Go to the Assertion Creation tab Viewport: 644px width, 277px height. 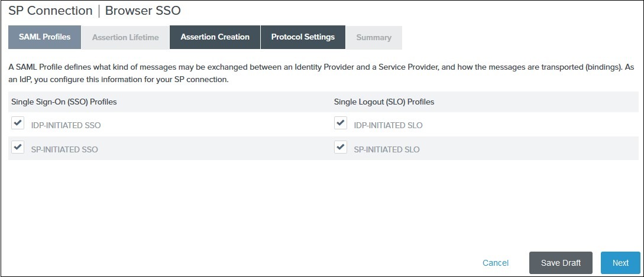click(x=215, y=37)
